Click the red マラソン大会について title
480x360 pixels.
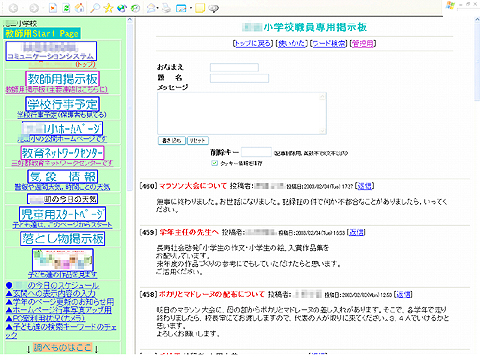(x=193, y=186)
